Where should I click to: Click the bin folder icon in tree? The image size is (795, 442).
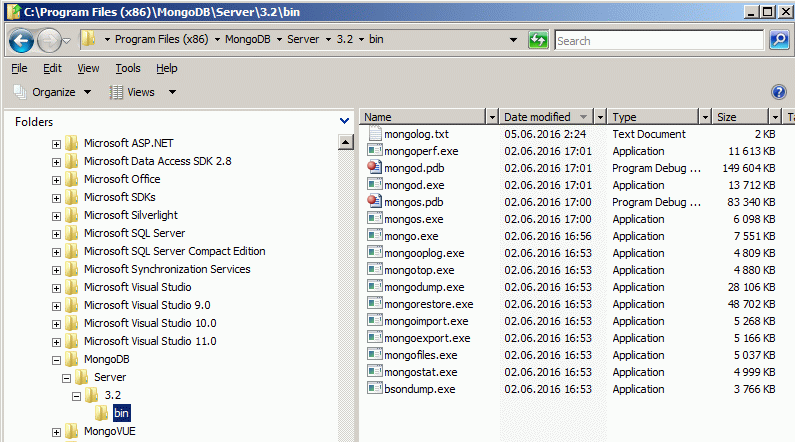tap(102, 413)
